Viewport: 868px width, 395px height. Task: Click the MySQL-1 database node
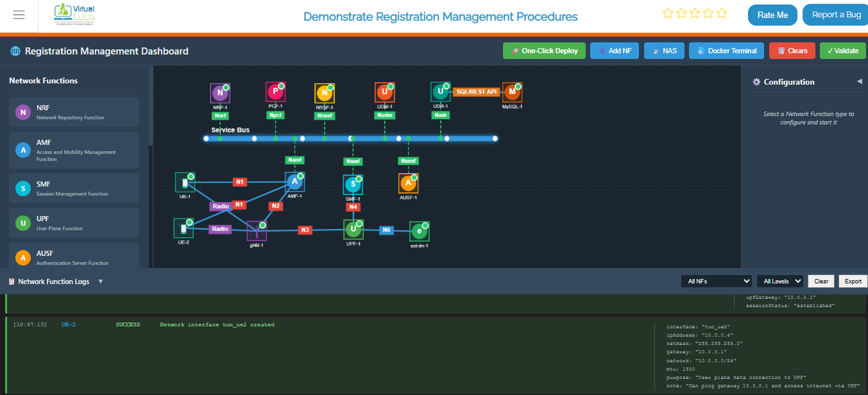tap(512, 92)
